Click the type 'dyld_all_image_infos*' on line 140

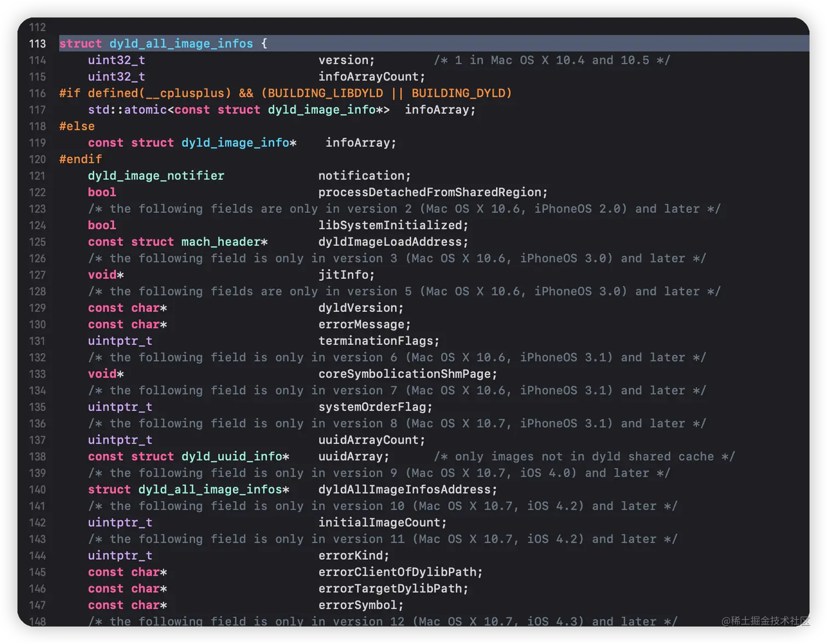pyautogui.click(x=214, y=490)
